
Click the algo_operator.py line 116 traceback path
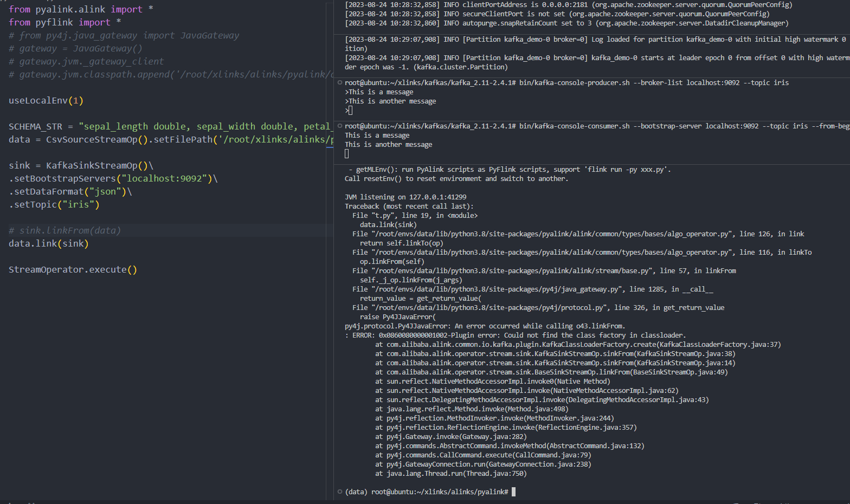click(582, 253)
